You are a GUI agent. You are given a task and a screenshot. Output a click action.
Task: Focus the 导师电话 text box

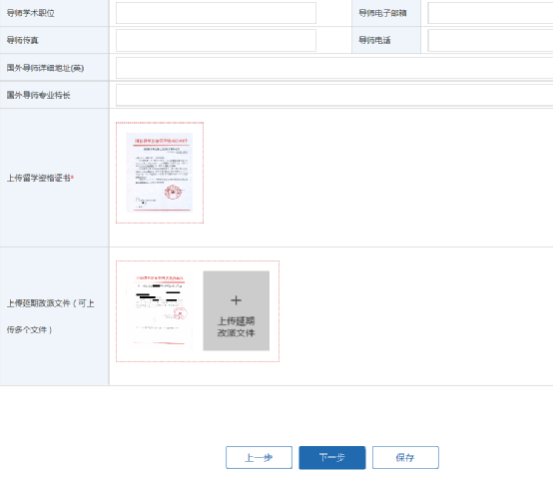(x=491, y=40)
